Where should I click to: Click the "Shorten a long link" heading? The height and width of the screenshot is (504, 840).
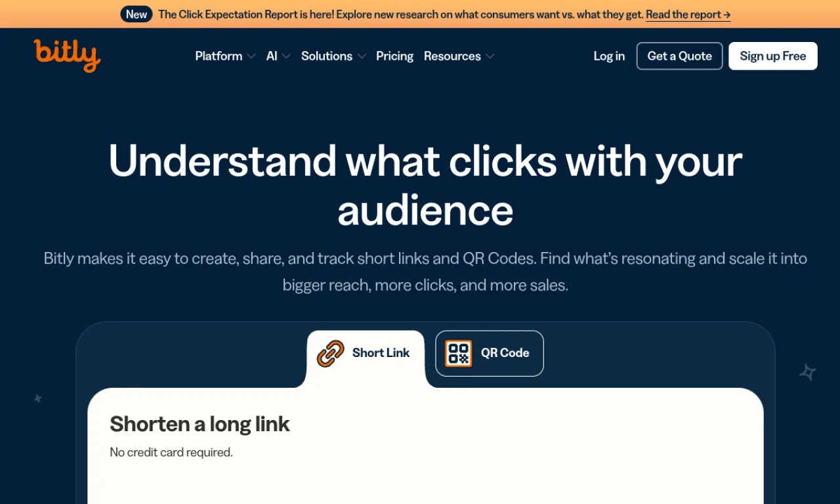[x=199, y=424]
